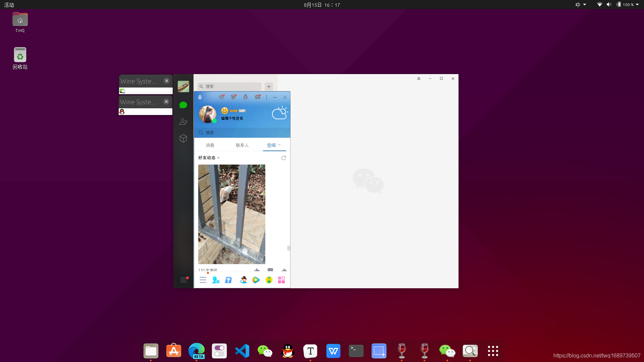Image resolution: width=644 pixels, height=362 pixels.
Task: Click the add friend icon in QQ
Action: click(x=215, y=280)
